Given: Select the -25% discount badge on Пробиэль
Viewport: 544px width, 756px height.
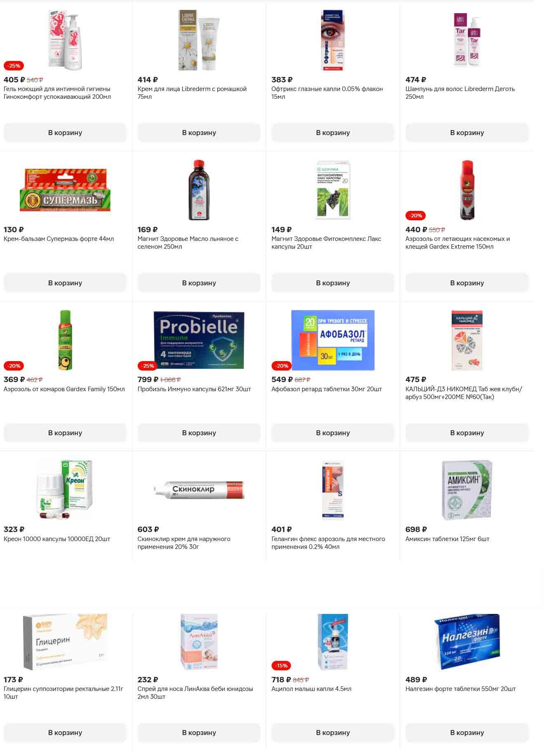Looking at the screenshot, I should pos(148,366).
